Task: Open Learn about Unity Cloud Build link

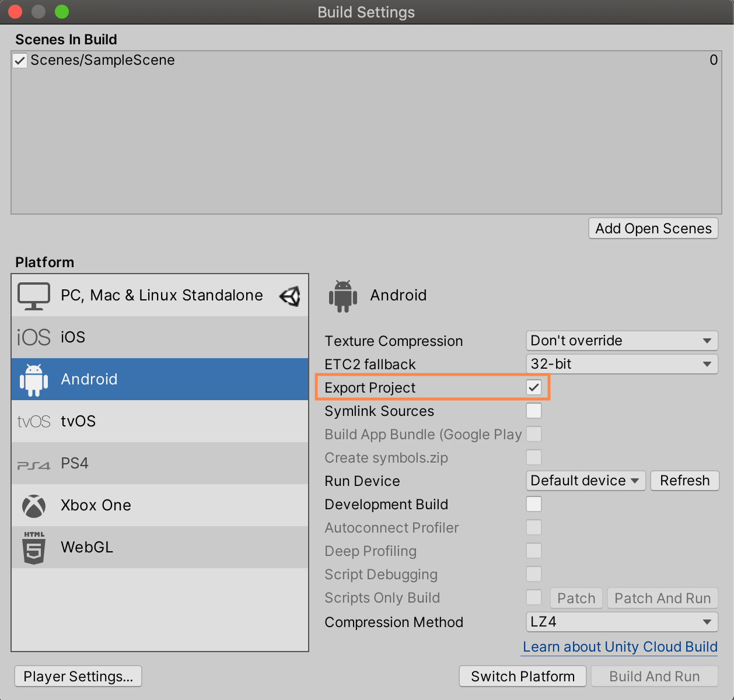Action: pyautogui.click(x=620, y=647)
